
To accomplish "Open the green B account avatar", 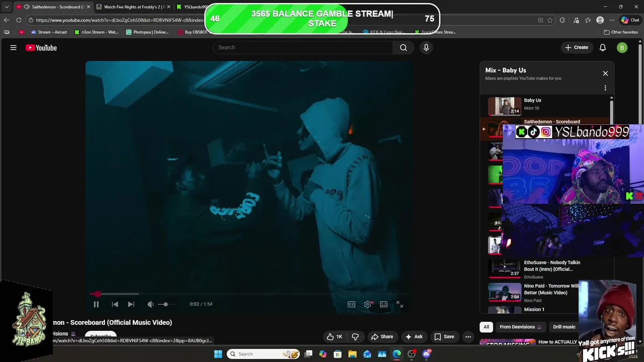I will coord(622,48).
